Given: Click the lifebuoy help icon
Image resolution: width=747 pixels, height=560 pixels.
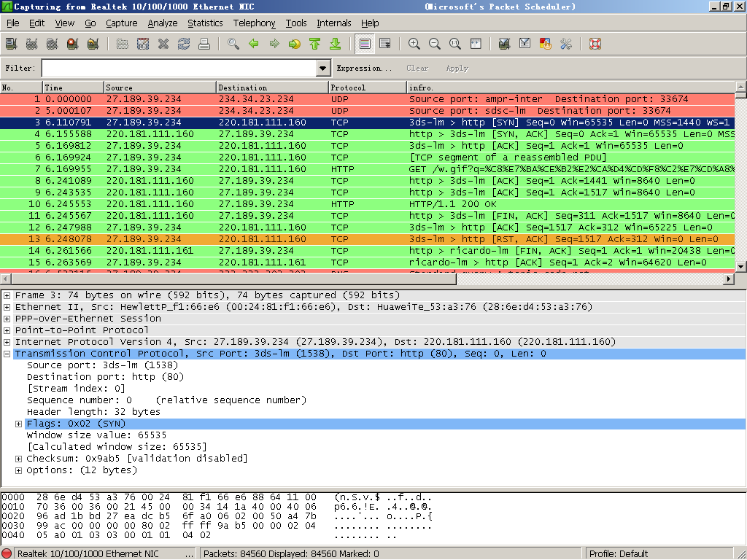Looking at the screenshot, I should [595, 44].
